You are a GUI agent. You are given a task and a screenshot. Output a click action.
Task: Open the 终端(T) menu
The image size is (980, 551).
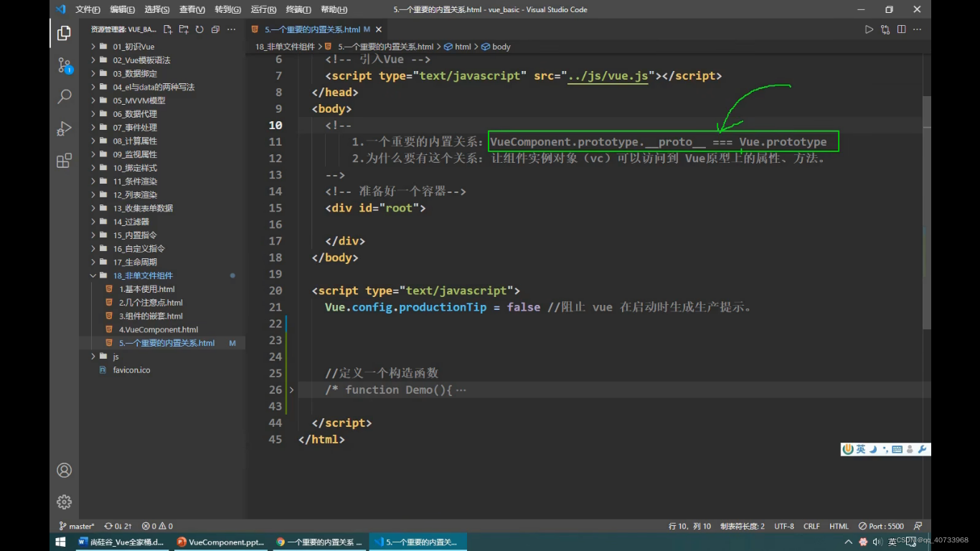click(x=298, y=9)
